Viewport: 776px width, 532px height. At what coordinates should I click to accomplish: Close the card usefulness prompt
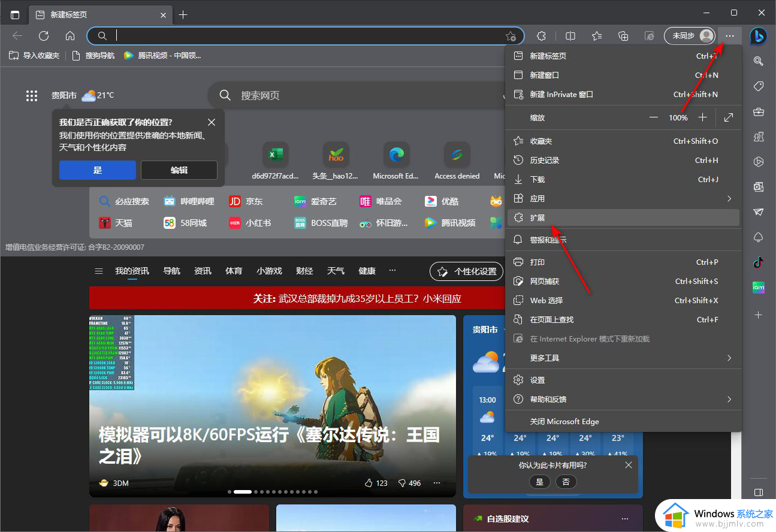(x=628, y=465)
